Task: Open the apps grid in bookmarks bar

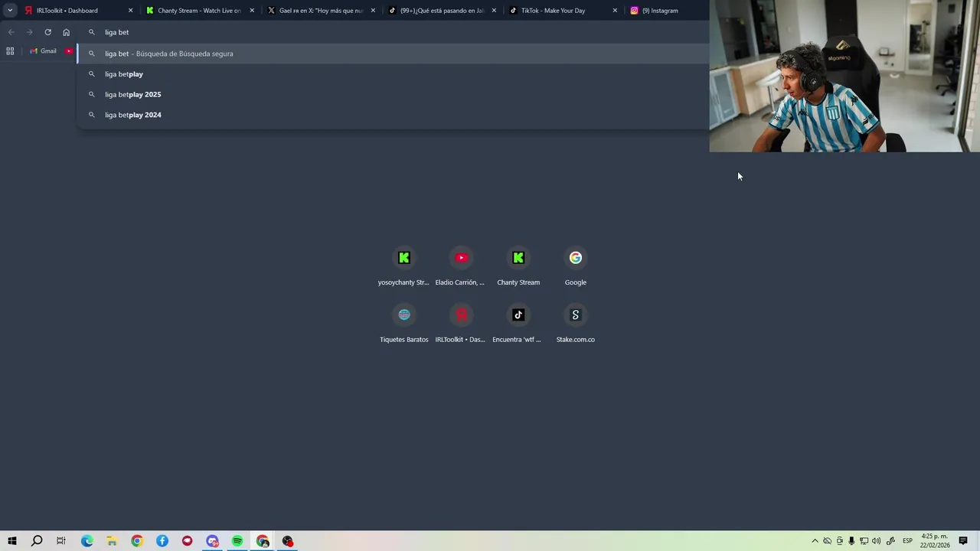Action: point(10,51)
